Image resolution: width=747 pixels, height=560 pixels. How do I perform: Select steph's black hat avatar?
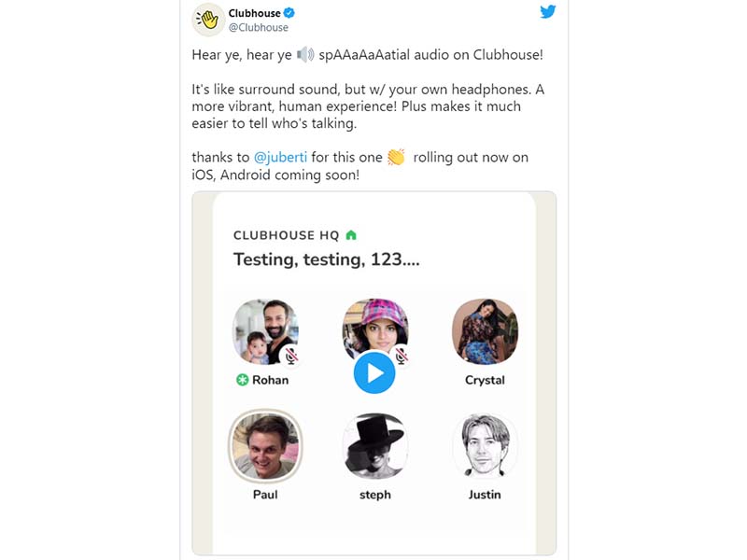pos(374,445)
